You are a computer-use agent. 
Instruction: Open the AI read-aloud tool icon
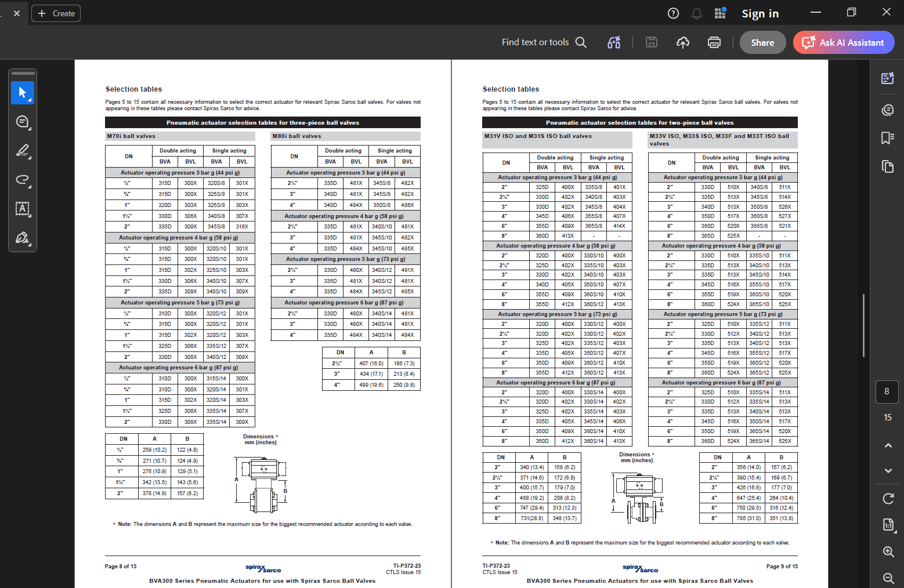click(614, 42)
